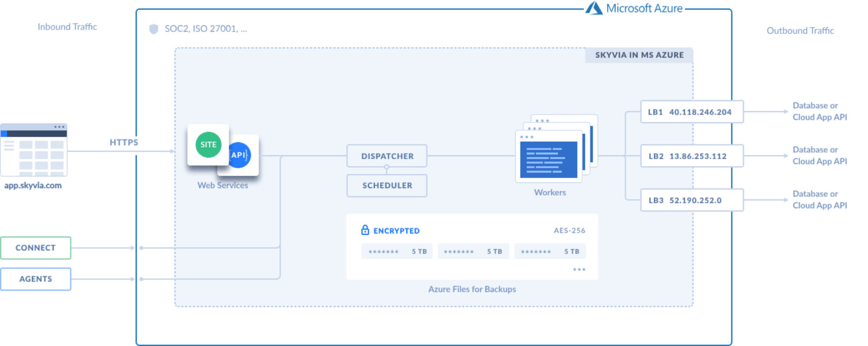Viewport: 868px width, 346px height.
Task: Click Database or Cloud App API beside LB3
Action: tap(820, 199)
